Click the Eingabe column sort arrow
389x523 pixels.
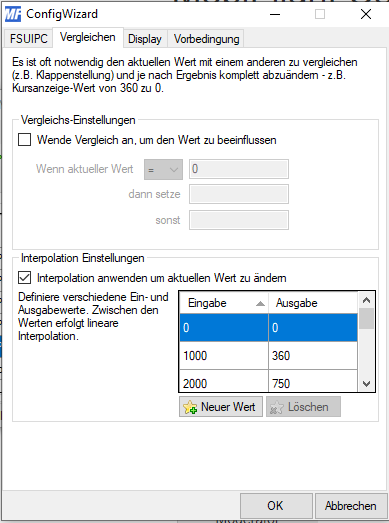[260, 304]
